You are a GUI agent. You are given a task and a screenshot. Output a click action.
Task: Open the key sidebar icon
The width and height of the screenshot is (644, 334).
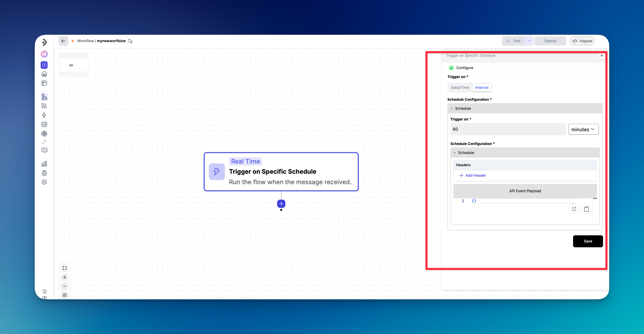click(44, 142)
